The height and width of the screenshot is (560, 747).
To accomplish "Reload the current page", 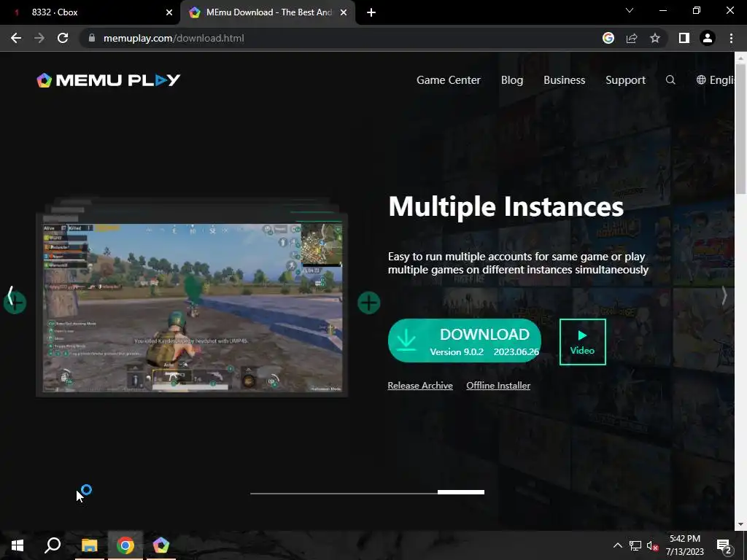I will click(x=63, y=38).
